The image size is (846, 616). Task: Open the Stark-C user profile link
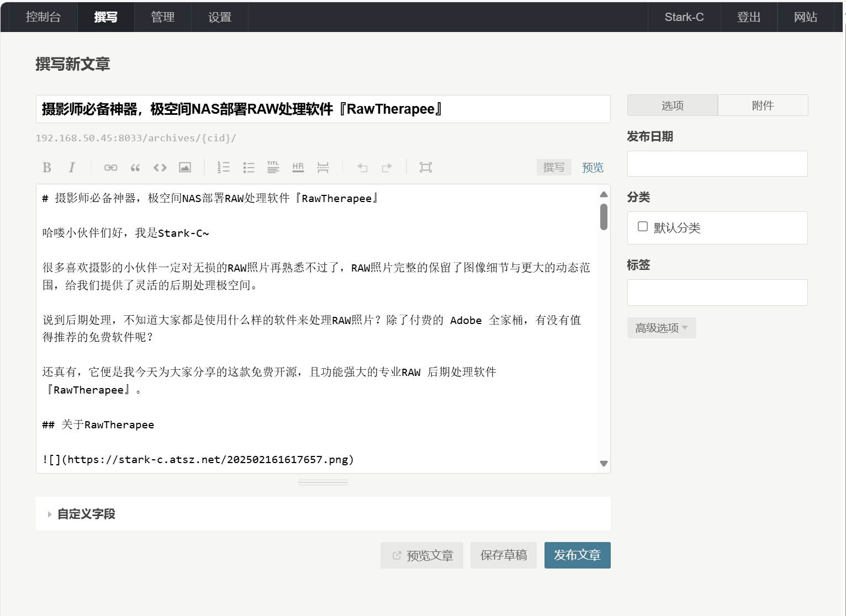(x=684, y=17)
